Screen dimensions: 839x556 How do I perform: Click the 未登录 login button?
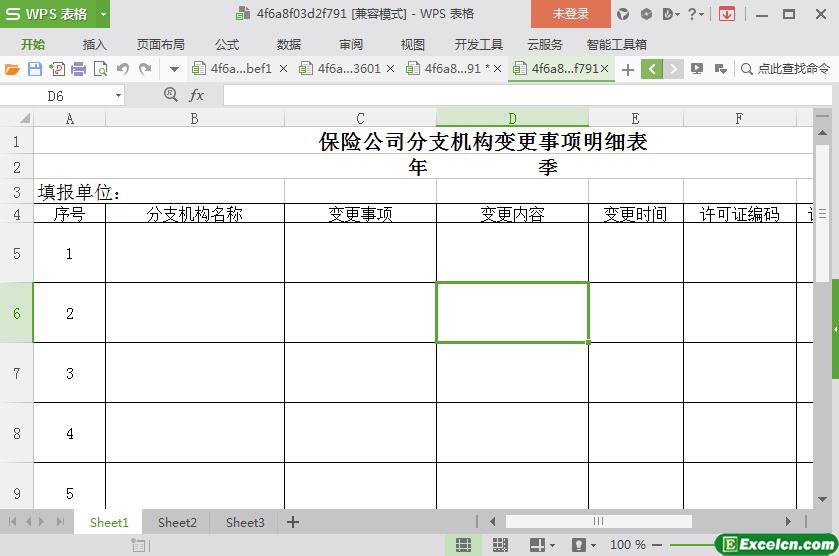[571, 14]
